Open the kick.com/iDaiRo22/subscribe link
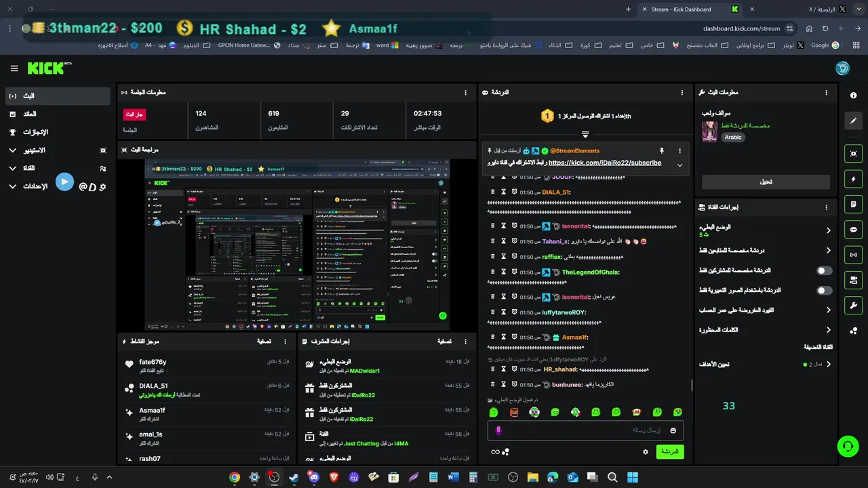868x488 pixels. 605,163
